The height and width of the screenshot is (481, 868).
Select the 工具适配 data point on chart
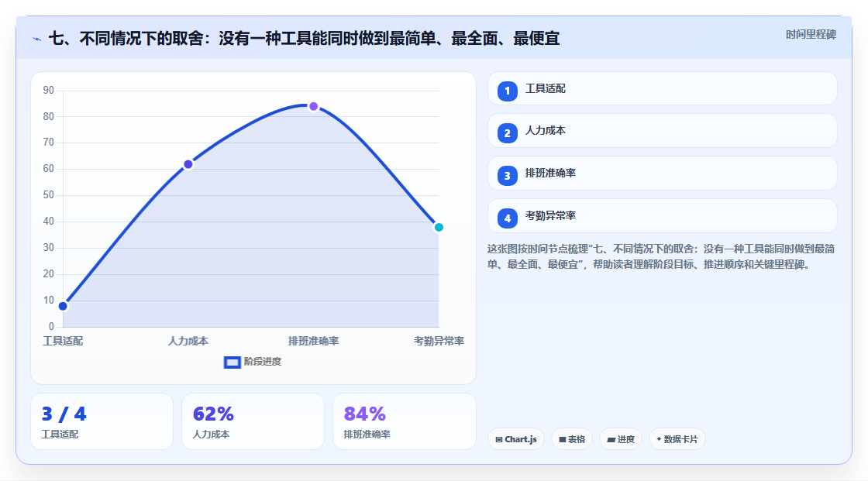point(63,306)
